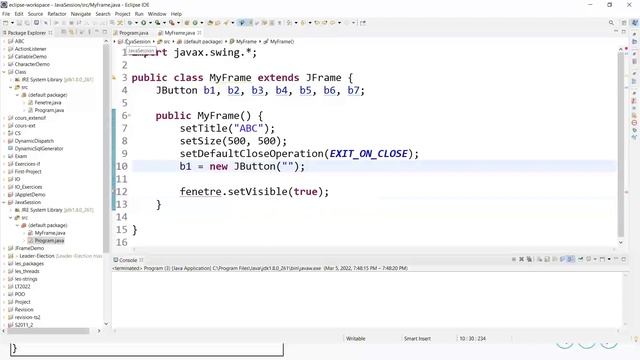
Task: Click the folder icon at the top of the right trim bar
Action: pos(634,42)
